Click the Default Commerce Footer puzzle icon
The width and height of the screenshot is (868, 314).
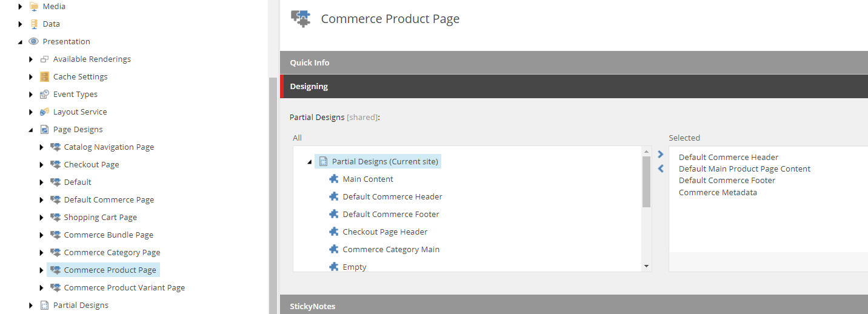click(333, 214)
